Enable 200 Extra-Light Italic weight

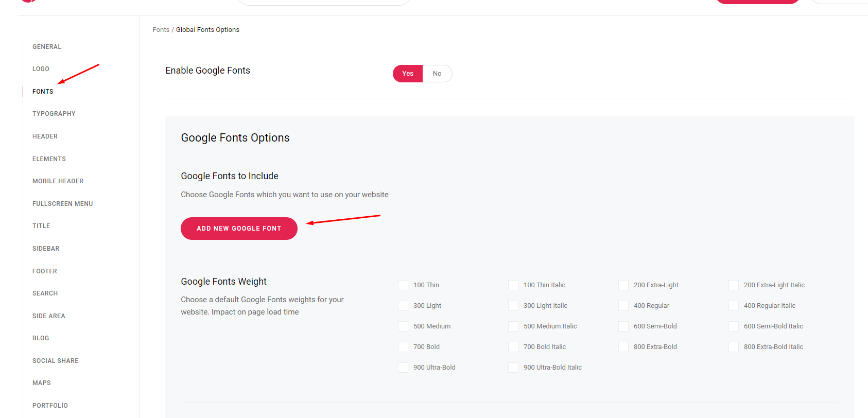click(x=734, y=285)
